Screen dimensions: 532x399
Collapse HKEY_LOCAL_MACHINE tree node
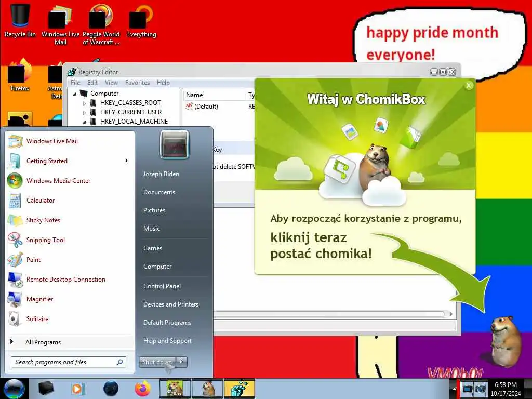click(85, 122)
